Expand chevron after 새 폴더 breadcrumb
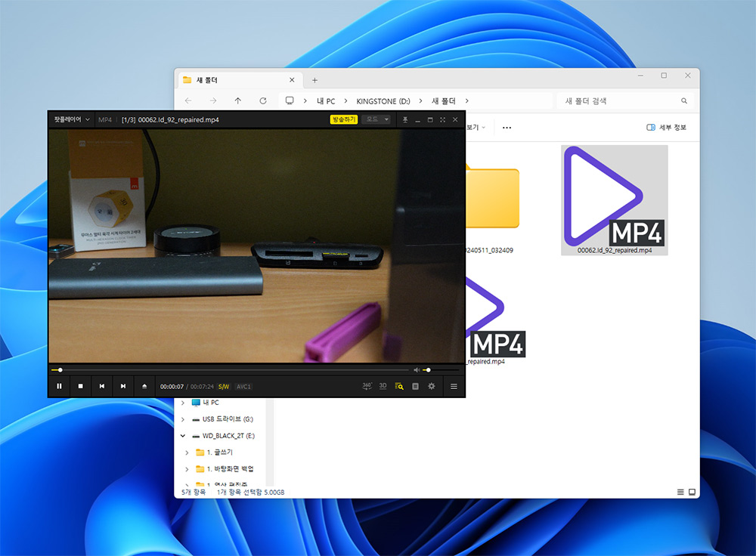 (x=466, y=100)
